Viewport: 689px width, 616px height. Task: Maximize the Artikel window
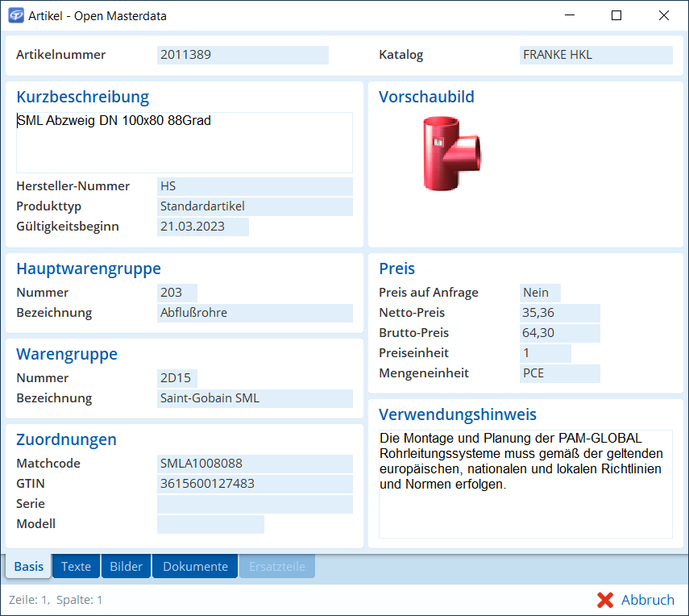(x=616, y=15)
